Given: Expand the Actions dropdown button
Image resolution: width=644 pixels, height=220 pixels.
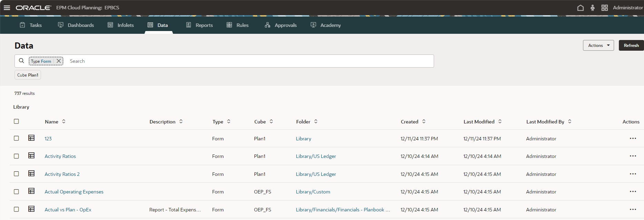Looking at the screenshot, I should (598, 46).
